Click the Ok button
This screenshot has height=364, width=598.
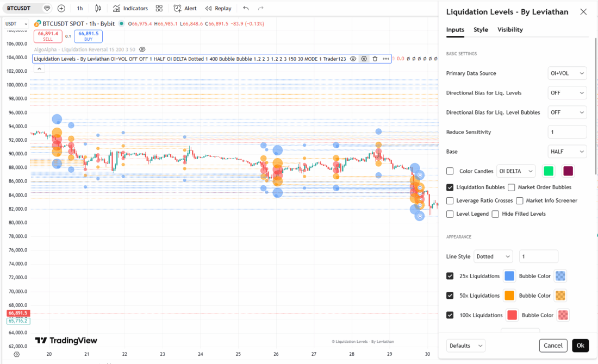pos(581,346)
